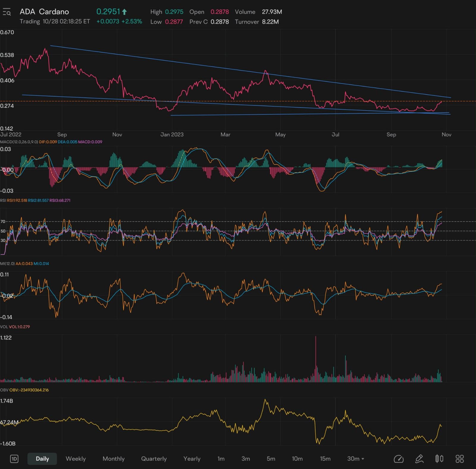This screenshot has height=469, width=476.
Task: Click the RSI3:68.271 readout
Action: click(x=60, y=200)
